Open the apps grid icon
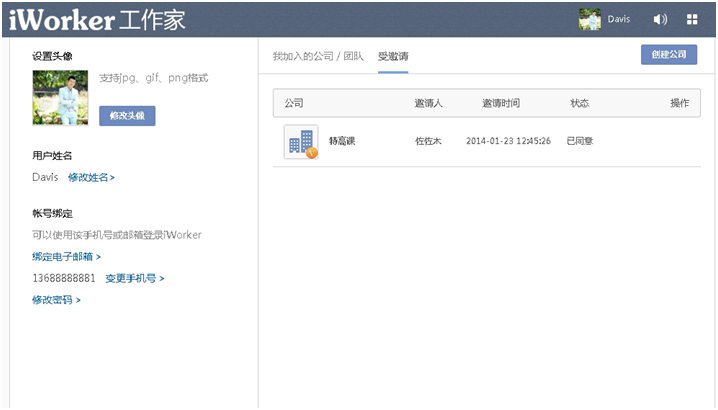The height and width of the screenshot is (410, 718). click(692, 19)
